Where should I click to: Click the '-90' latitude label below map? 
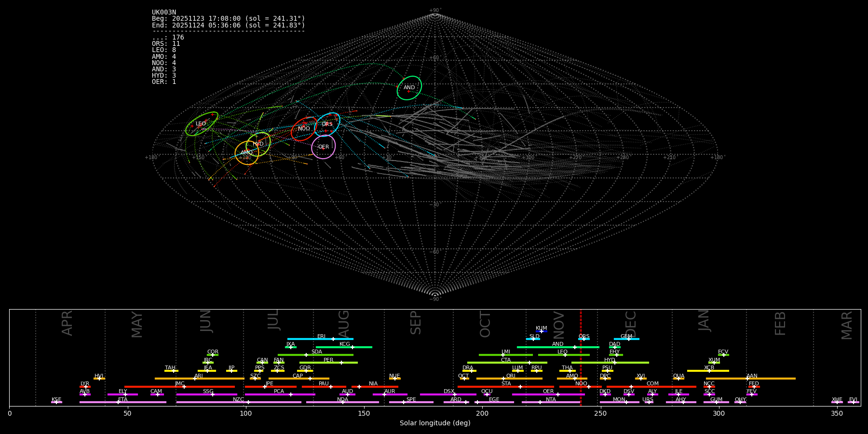pyautogui.click(x=435, y=299)
